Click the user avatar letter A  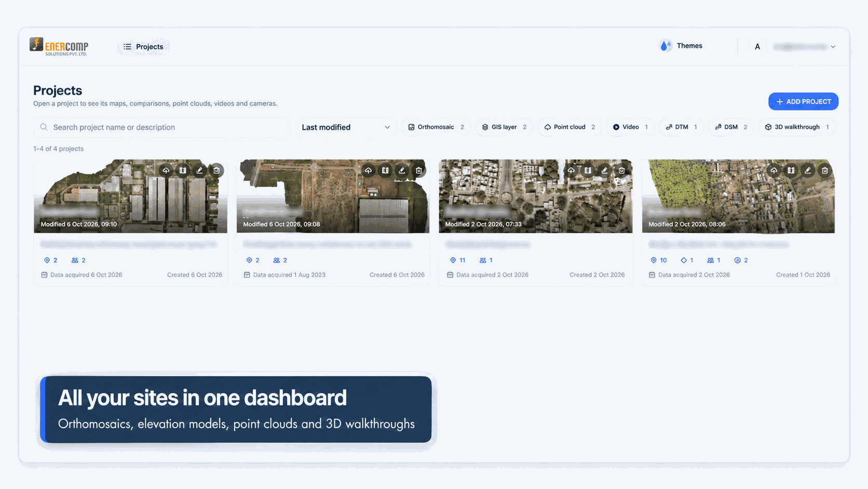pyautogui.click(x=757, y=47)
